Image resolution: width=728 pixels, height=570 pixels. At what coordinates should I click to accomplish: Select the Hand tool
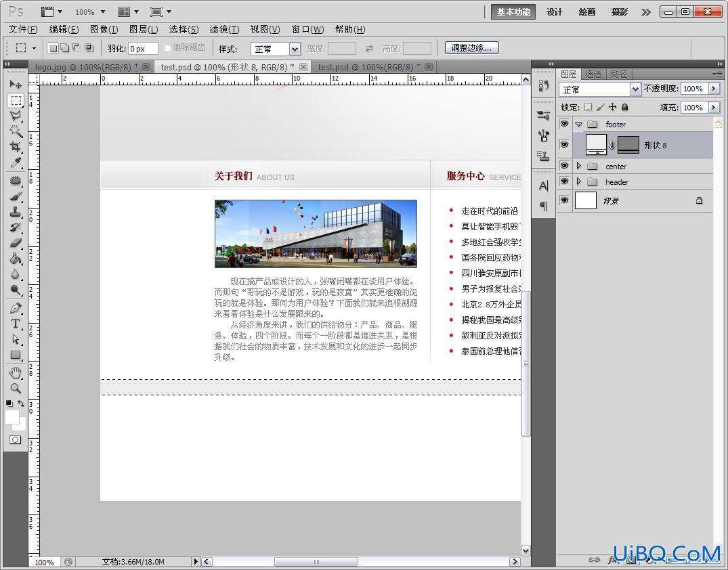click(x=16, y=372)
